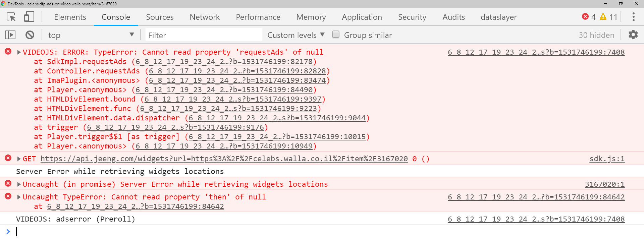
Task: Expand the VIDEOJS requestAds TypeError entry
Action: pyautogui.click(x=19, y=52)
